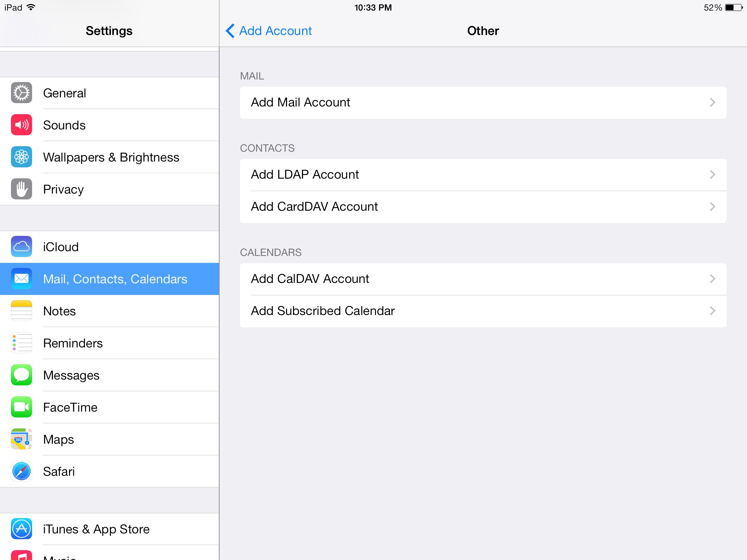The width and height of the screenshot is (747, 560).
Task: Tap the Messages speech bubble icon
Action: point(22,375)
